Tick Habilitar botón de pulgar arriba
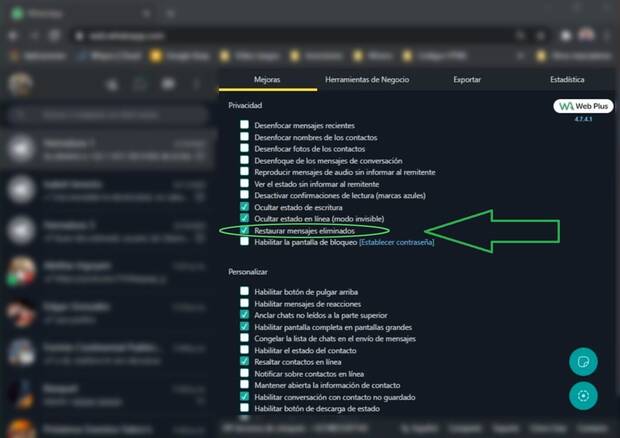 (244, 291)
